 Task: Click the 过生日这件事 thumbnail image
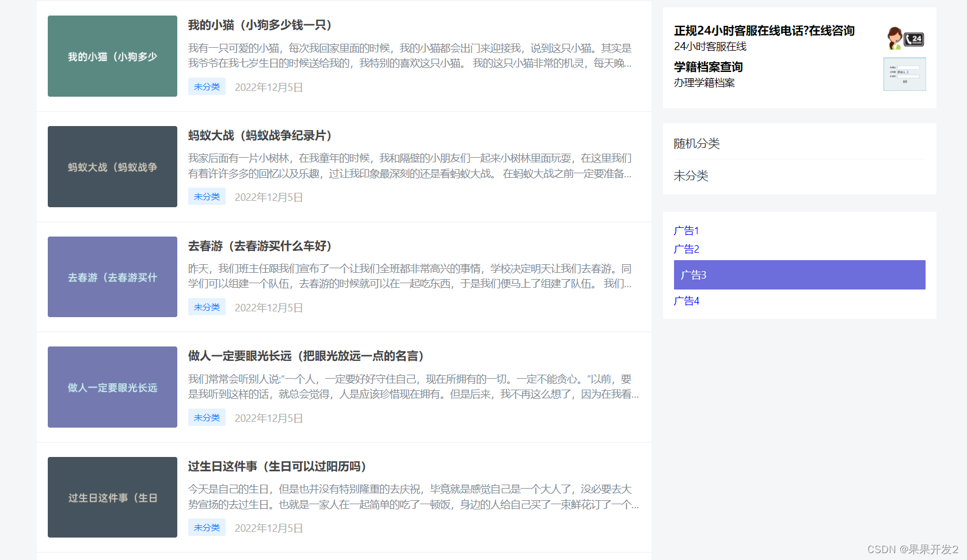tap(112, 497)
